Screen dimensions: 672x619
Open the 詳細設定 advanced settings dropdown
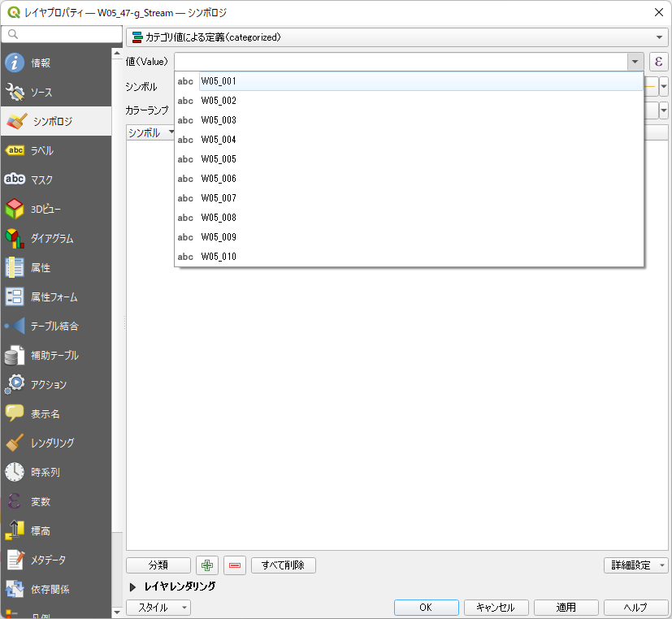tap(636, 565)
